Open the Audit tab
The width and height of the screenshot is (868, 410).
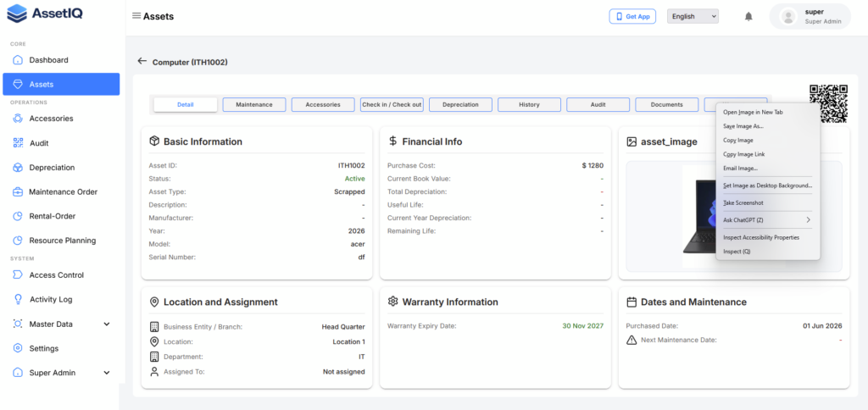coord(598,104)
